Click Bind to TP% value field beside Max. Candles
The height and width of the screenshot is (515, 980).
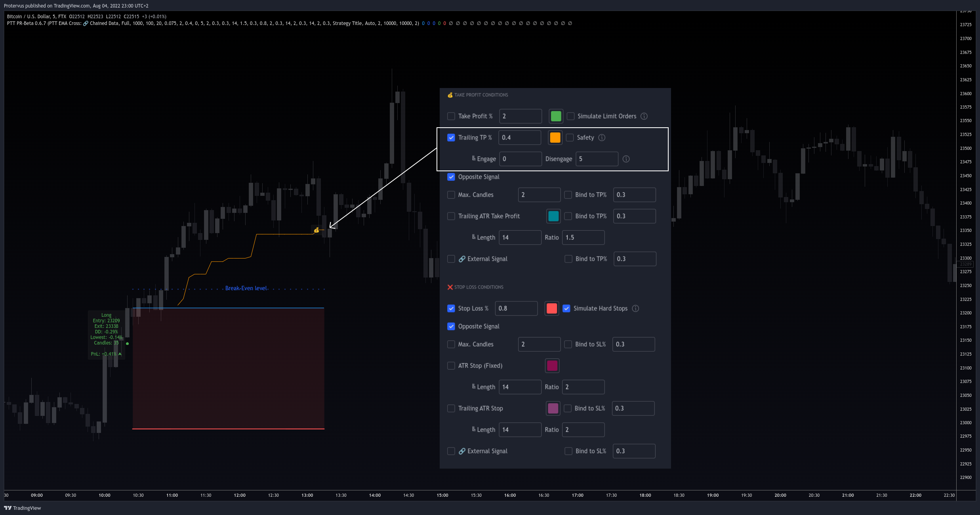634,195
